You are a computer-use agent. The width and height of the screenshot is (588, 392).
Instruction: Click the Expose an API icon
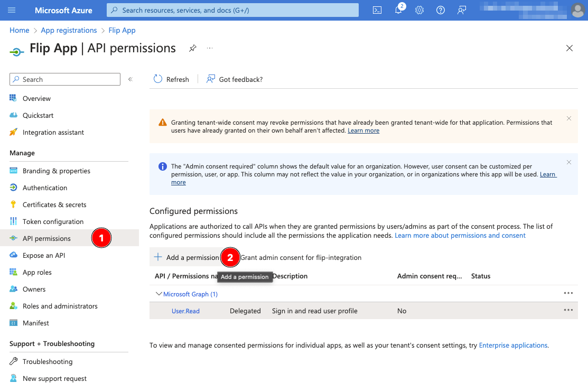pos(13,255)
